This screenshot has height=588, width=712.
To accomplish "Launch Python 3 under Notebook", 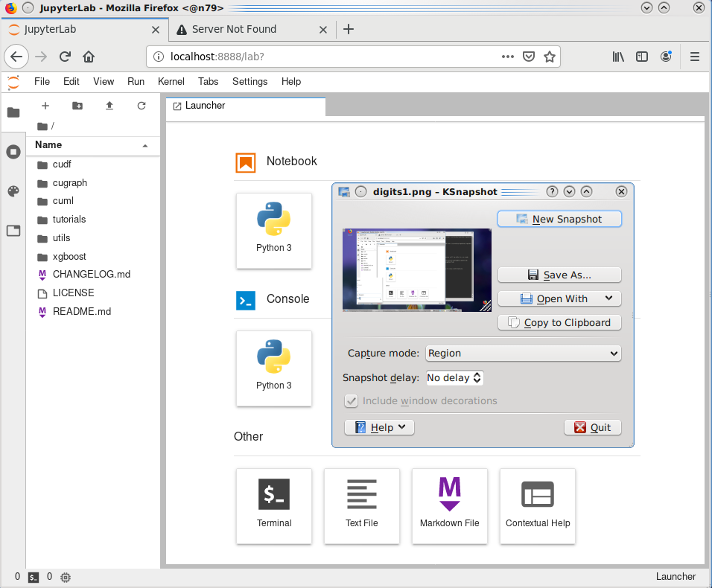I will click(x=274, y=231).
